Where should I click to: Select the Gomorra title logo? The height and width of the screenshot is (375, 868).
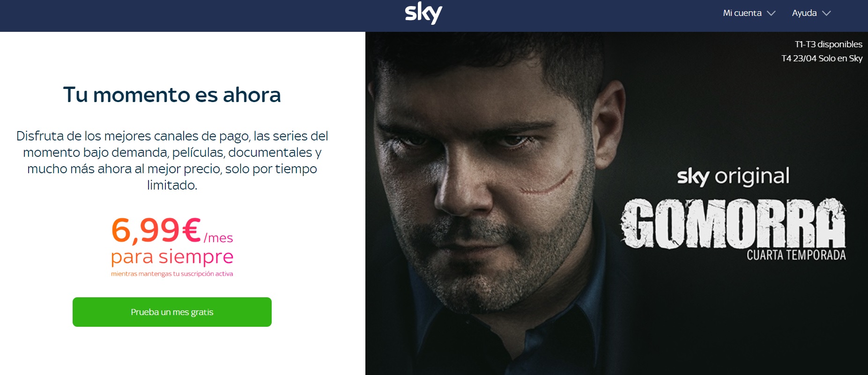pos(733,223)
